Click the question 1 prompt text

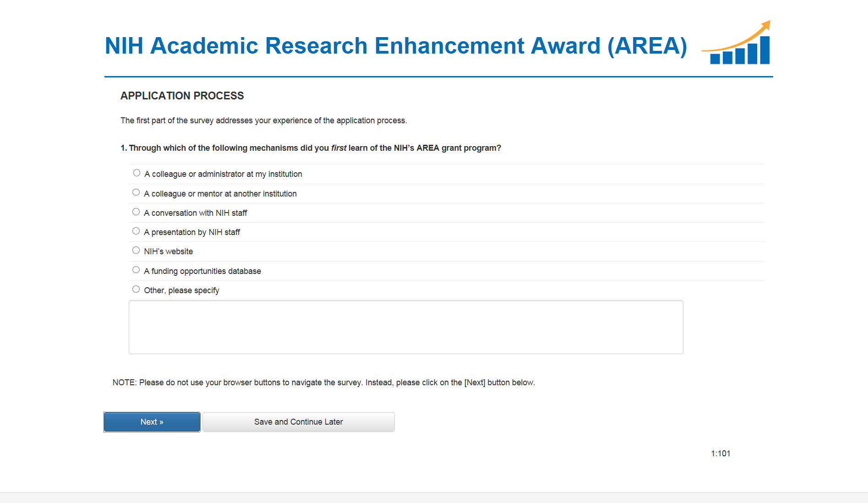(x=311, y=148)
